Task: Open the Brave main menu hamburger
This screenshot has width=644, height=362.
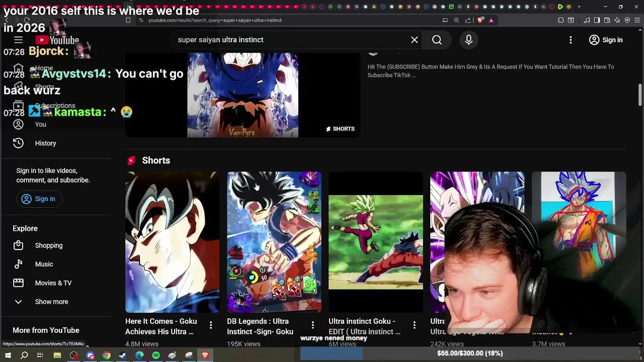Action: (637, 20)
